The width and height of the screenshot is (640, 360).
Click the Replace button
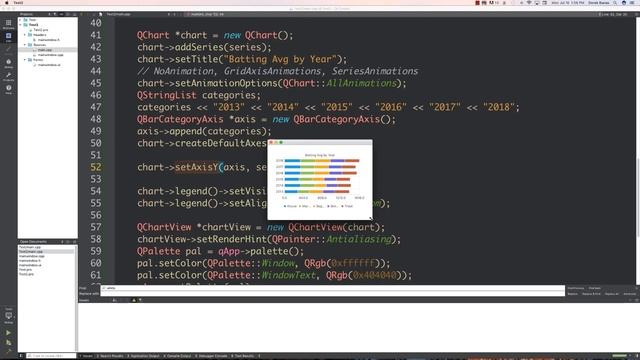coord(573,294)
